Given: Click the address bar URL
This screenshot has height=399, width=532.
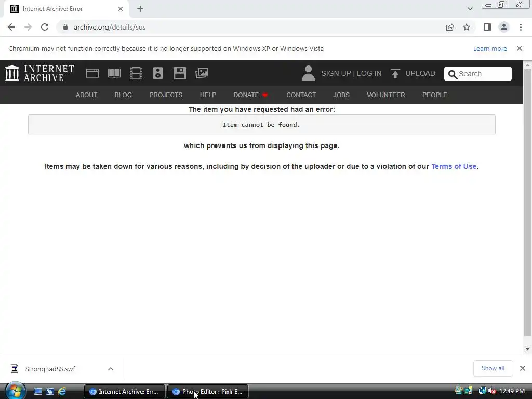Looking at the screenshot, I should (110, 27).
